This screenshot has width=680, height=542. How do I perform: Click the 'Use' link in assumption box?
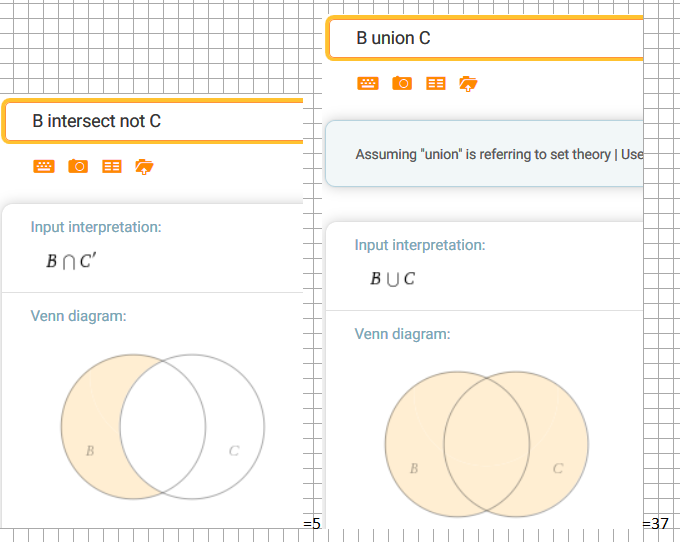(x=631, y=154)
